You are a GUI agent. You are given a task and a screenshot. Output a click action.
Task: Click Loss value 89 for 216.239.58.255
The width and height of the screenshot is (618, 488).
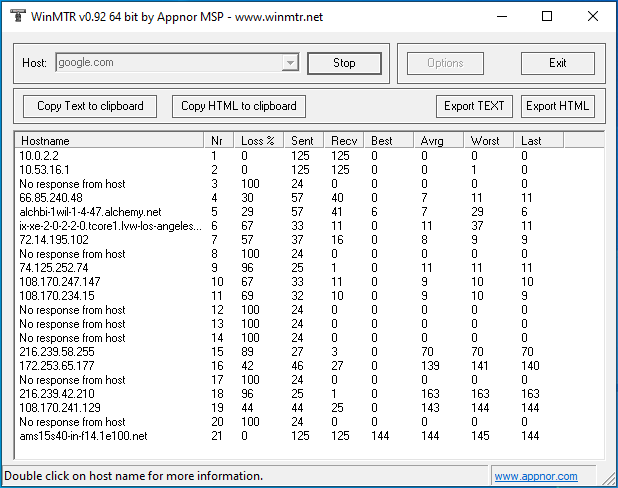coord(247,352)
